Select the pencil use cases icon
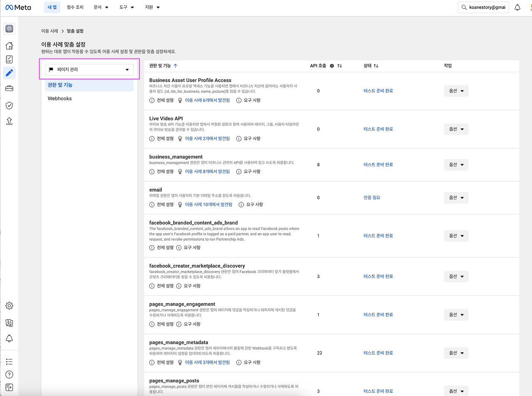This screenshot has width=532, height=396. [9, 73]
